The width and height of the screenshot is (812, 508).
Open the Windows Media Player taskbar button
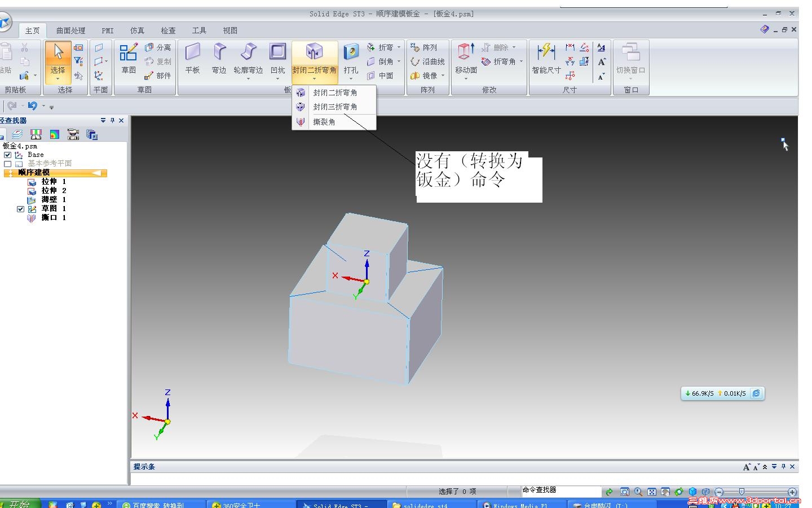pyautogui.click(x=522, y=504)
